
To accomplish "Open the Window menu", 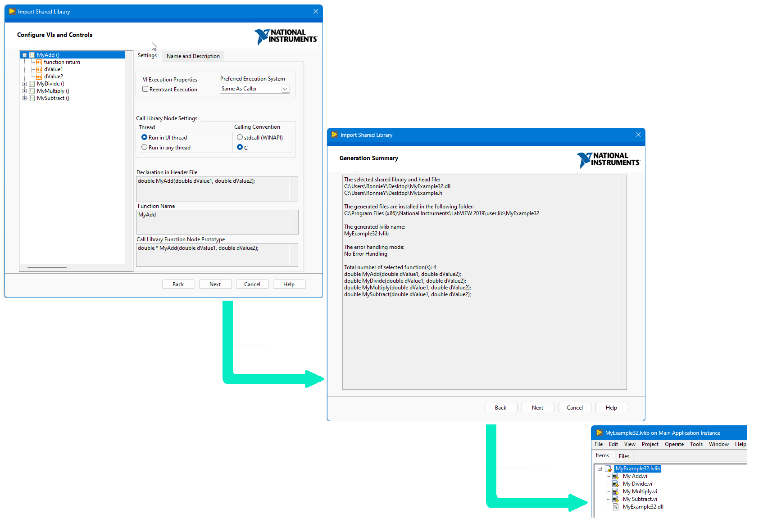I will click(719, 444).
